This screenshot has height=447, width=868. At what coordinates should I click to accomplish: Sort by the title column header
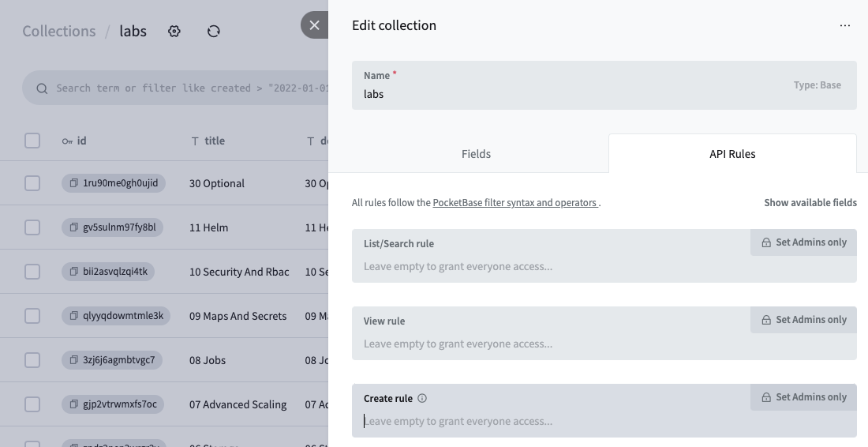point(208,141)
